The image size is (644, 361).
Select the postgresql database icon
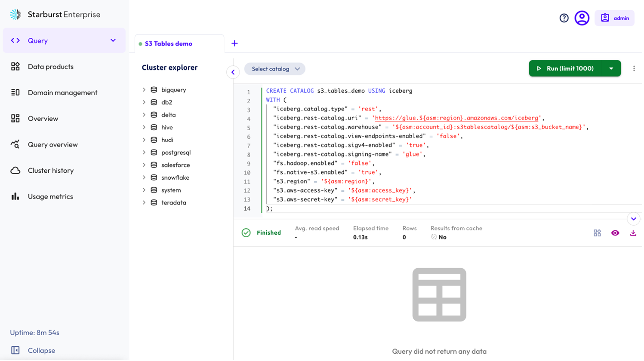(154, 153)
